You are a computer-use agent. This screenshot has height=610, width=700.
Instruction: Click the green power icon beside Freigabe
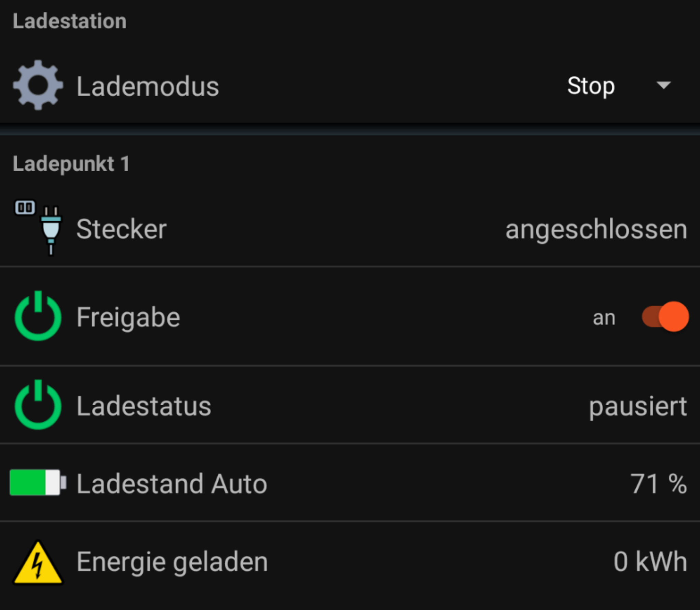click(38, 317)
